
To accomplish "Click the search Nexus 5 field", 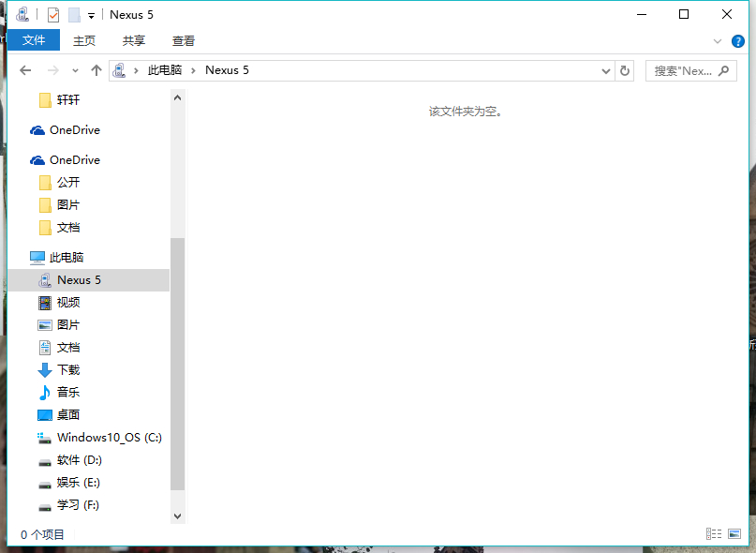I will pos(691,71).
